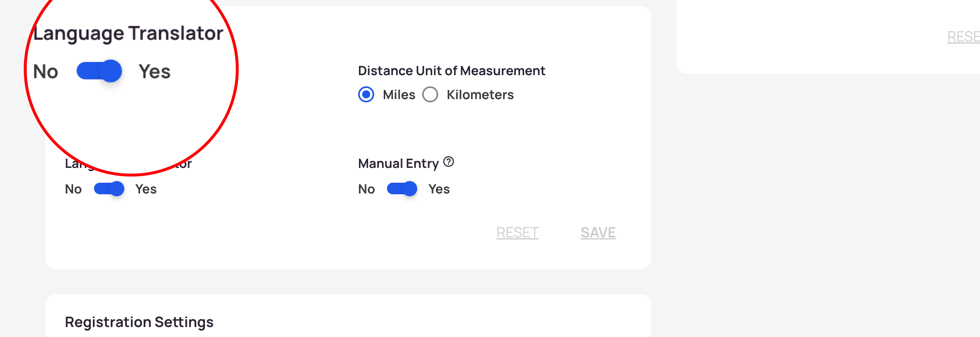Viewport: 980px width, 337px height.
Task: Click the Manual Entry label text
Action: 399,164
